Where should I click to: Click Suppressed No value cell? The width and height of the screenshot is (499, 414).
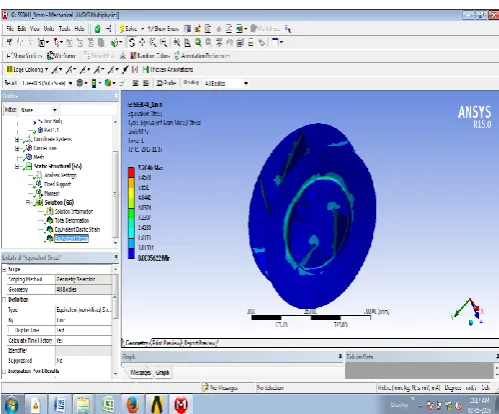(x=83, y=361)
